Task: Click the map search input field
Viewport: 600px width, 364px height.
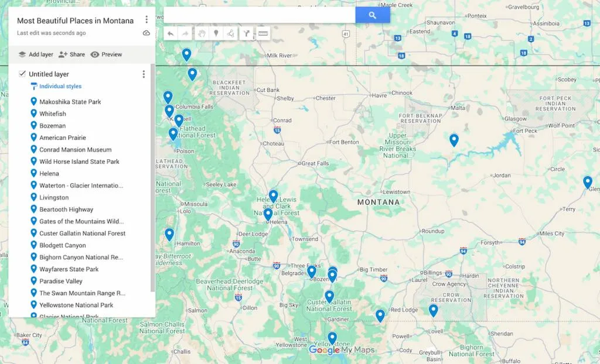Action: point(260,15)
